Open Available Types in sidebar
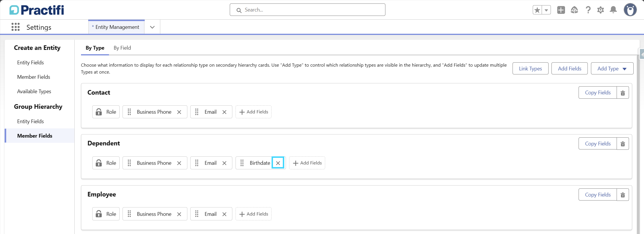 pyautogui.click(x=34, y=91)
